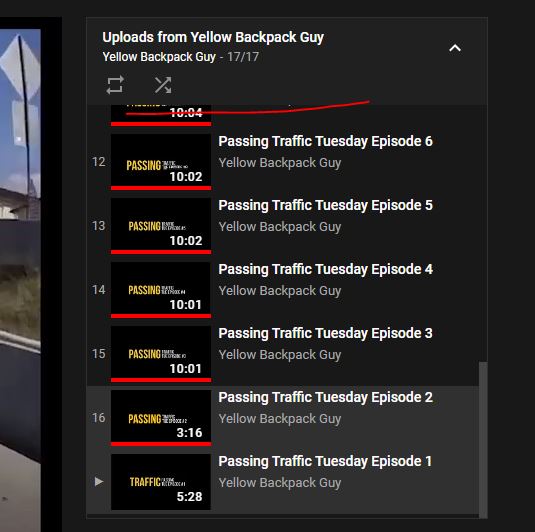Click the Episode 3 thumbnail in playlist
The height and width of the screenshot is (532, 535).
click(161, 354)
